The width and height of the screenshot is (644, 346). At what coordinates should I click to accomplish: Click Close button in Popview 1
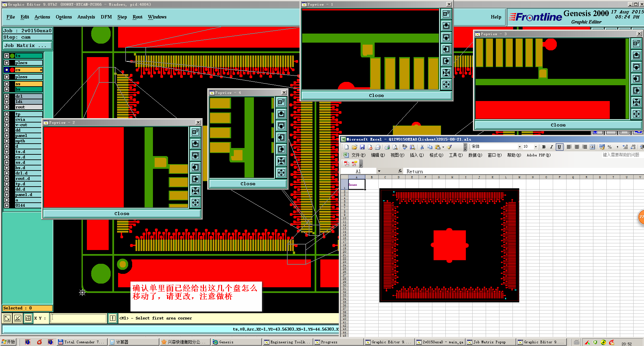pos(376,95)
